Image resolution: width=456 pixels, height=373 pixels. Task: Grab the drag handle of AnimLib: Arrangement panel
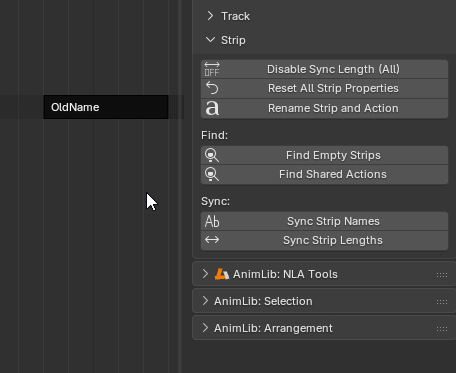click(442, 329)
